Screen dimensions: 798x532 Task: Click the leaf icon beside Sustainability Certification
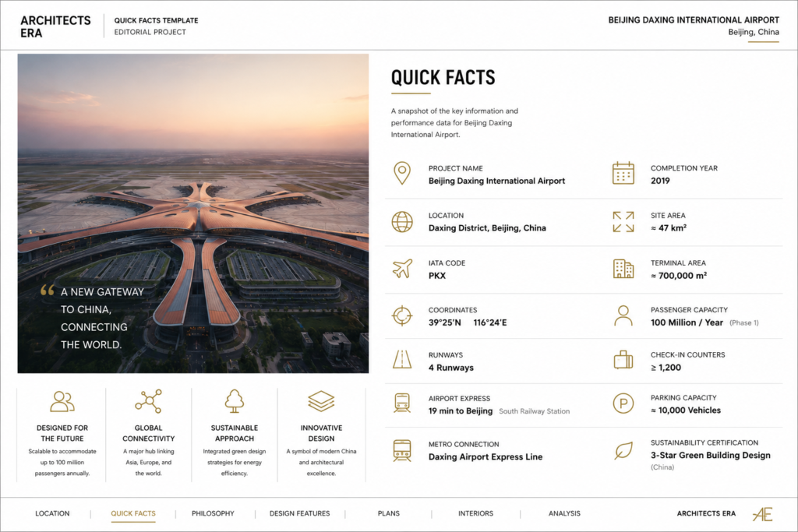coord(623,451)
